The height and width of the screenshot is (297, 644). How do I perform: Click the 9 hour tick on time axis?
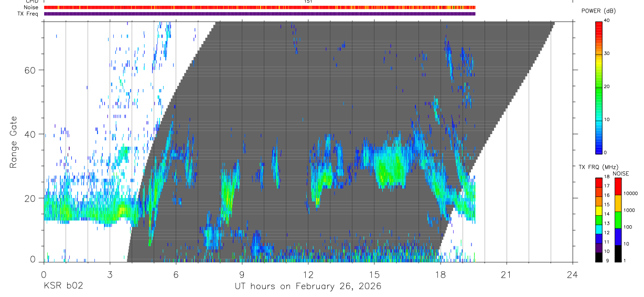pyautogui.click(x=242, y=274)
